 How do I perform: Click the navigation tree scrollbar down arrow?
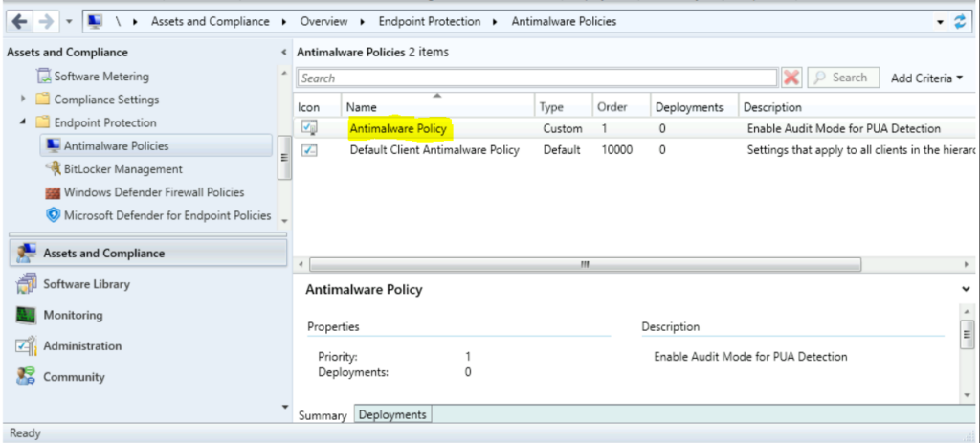(284, 221)
